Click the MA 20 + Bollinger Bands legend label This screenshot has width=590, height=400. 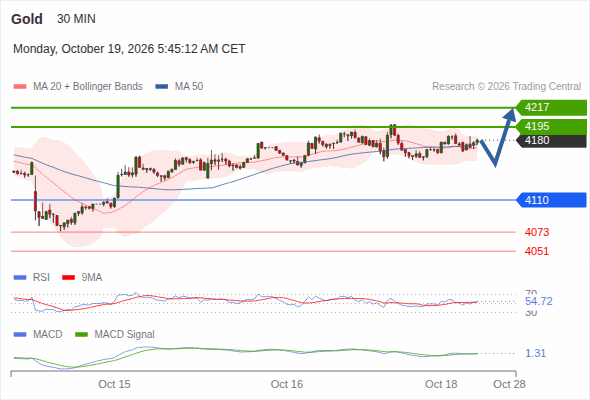pyautogui.click(x=88, y=87)
